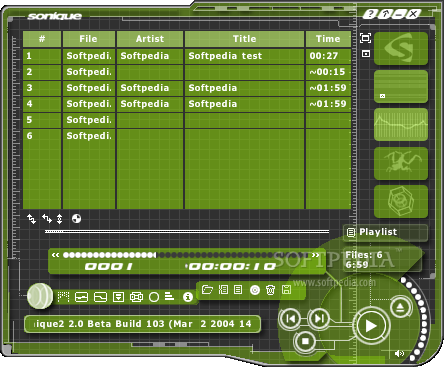
Task: Open the dragon creature thumbnail
Action: [401, 163]
